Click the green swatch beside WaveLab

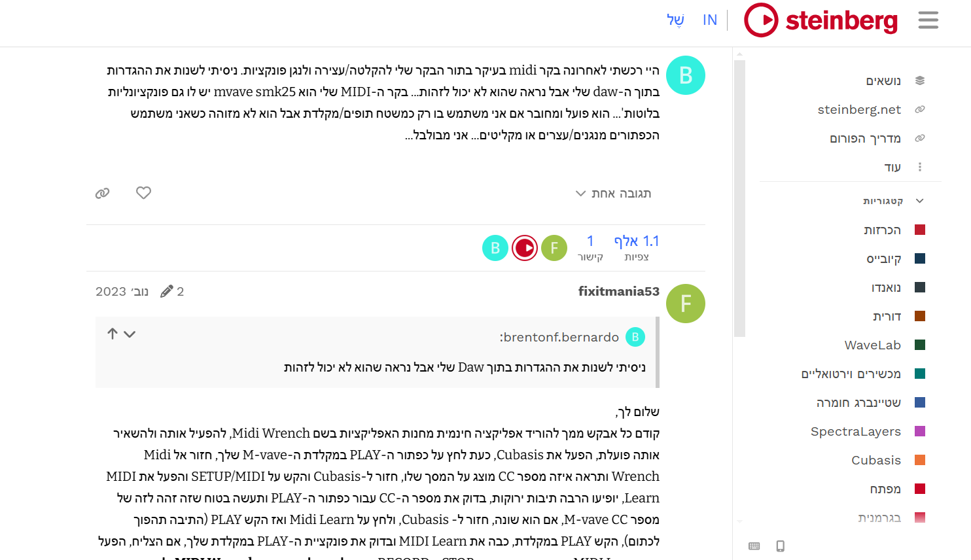tap(920, 345)
